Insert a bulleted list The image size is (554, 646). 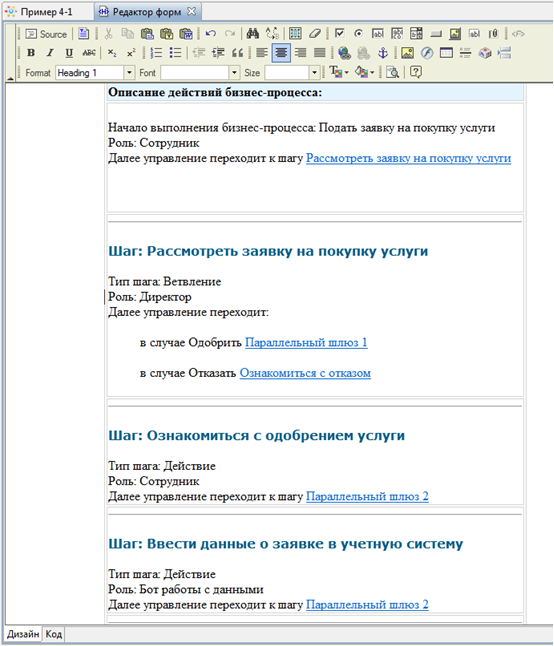pyautogui.click(x=175, y=53)
